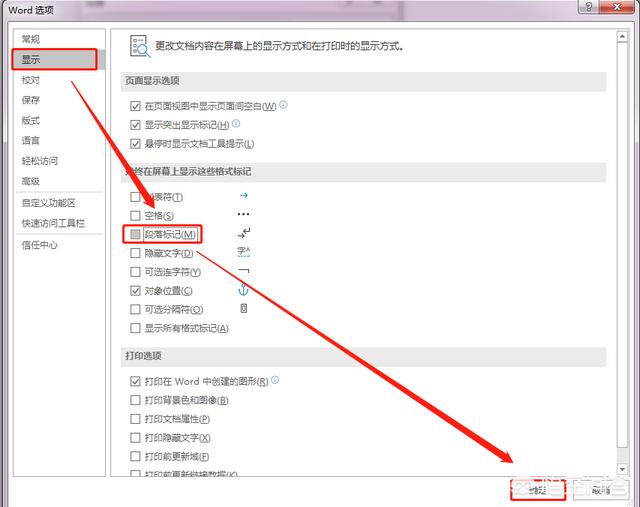
Task: Open the 常规 category
Action: (59, 39)
